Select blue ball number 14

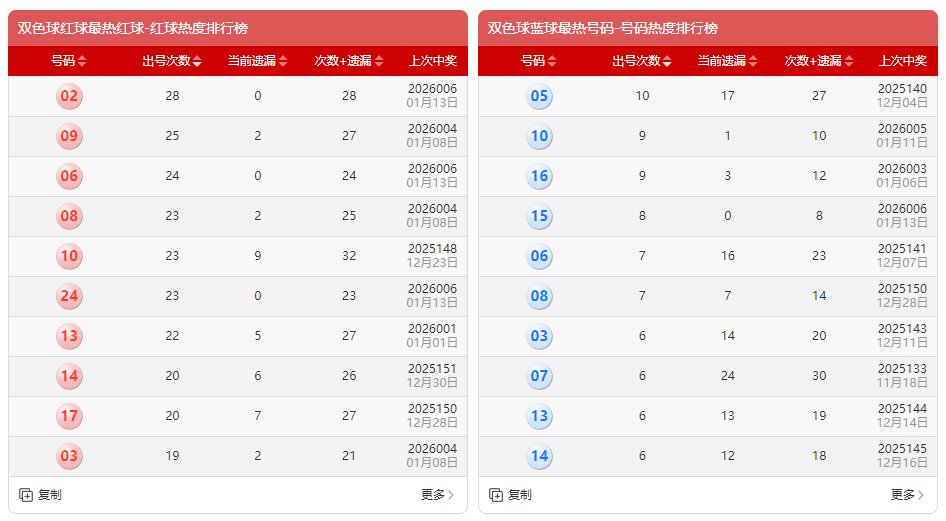[x=540, y=456]
